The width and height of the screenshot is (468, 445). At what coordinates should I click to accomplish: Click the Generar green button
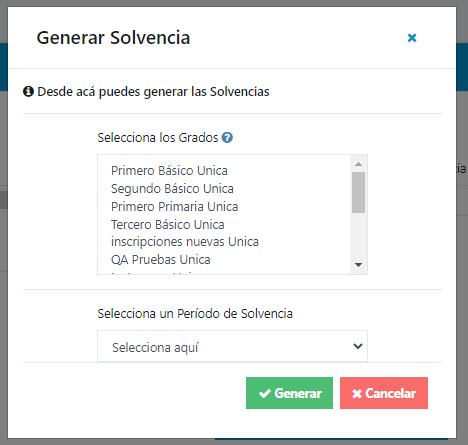tap(289, 393)
